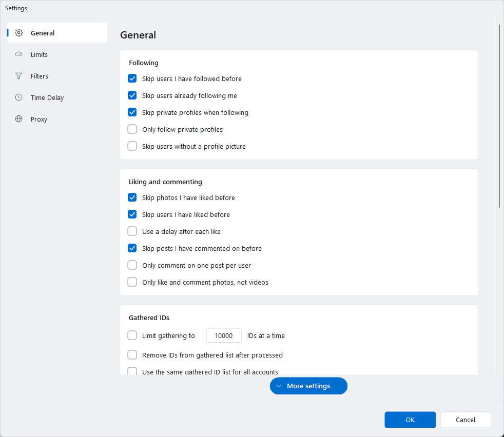Switch to the Filters section

tap(57, 76)
